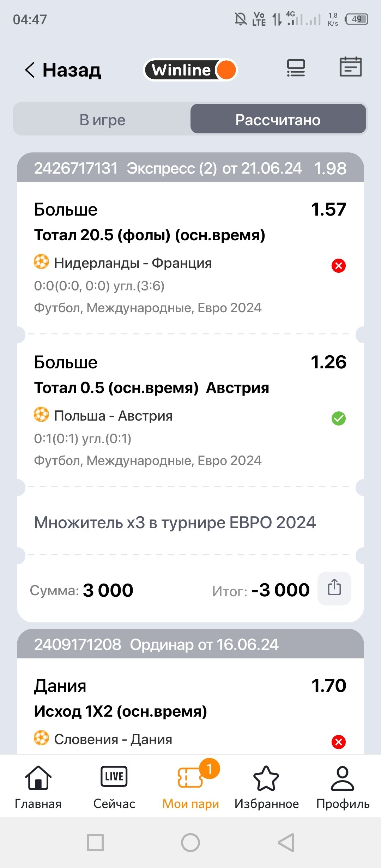Open the calendar icon in header
Image resolution: width=381 pixels, height=868 pixels.
click(x=350, y=67)
